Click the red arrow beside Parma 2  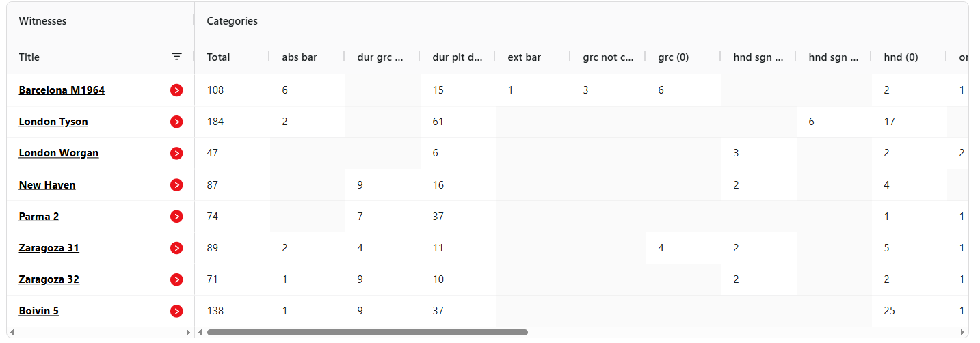[x=176, y=217]
